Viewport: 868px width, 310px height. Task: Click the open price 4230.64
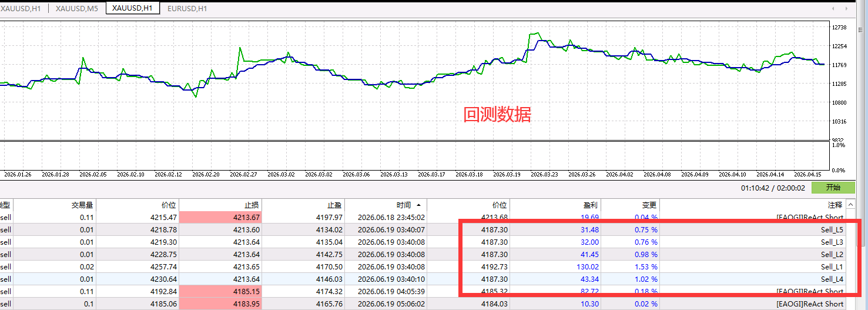point(164,279)
